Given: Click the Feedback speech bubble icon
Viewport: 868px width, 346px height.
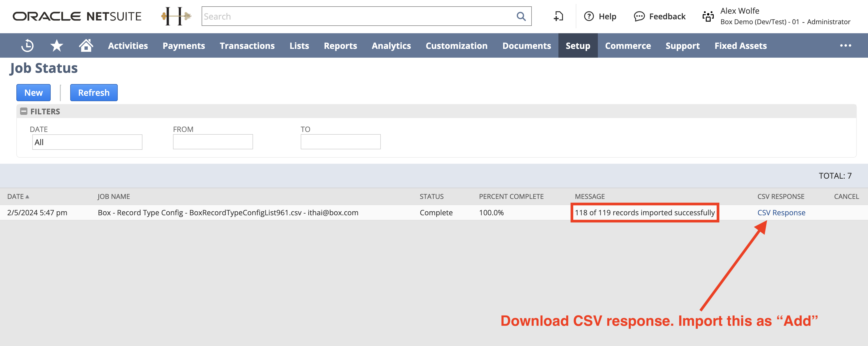Looking at the screenshot, I should 639,16.
